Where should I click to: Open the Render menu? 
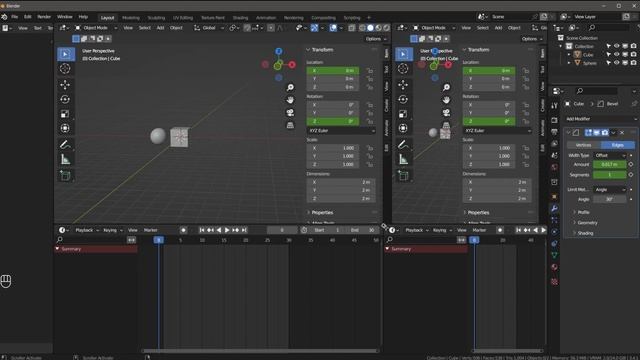click(44, 17)
